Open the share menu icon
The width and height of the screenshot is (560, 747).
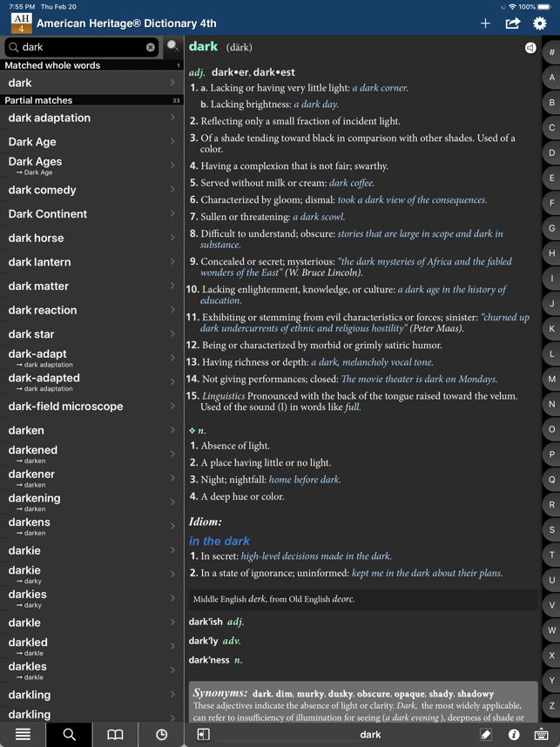click(x=513, y=24)
